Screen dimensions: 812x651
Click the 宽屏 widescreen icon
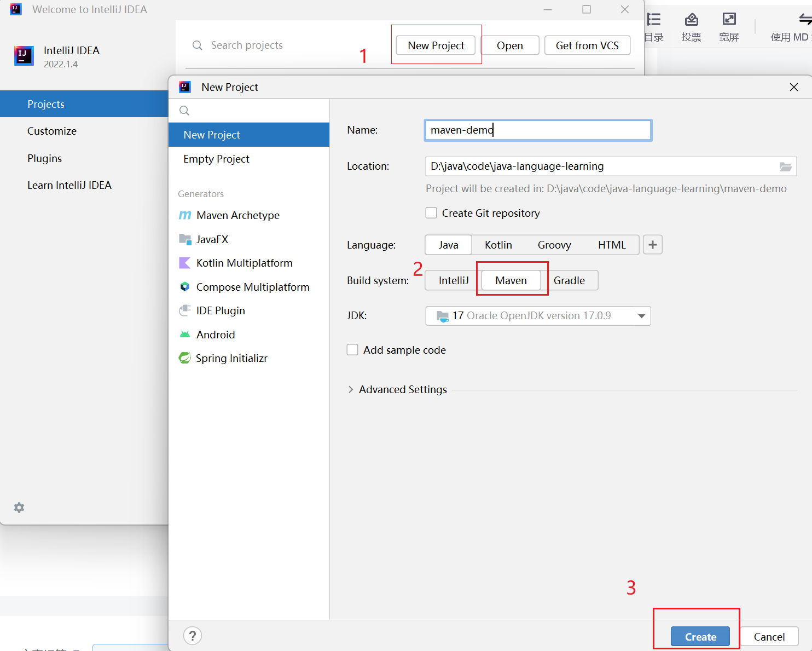click(x=729, y=20)
